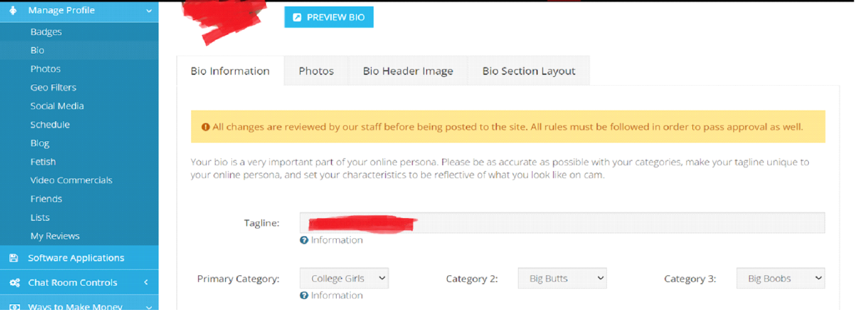Click the Ways to Make Money icon
Viewport: 868px width, 310px height.
click(14, 306)
